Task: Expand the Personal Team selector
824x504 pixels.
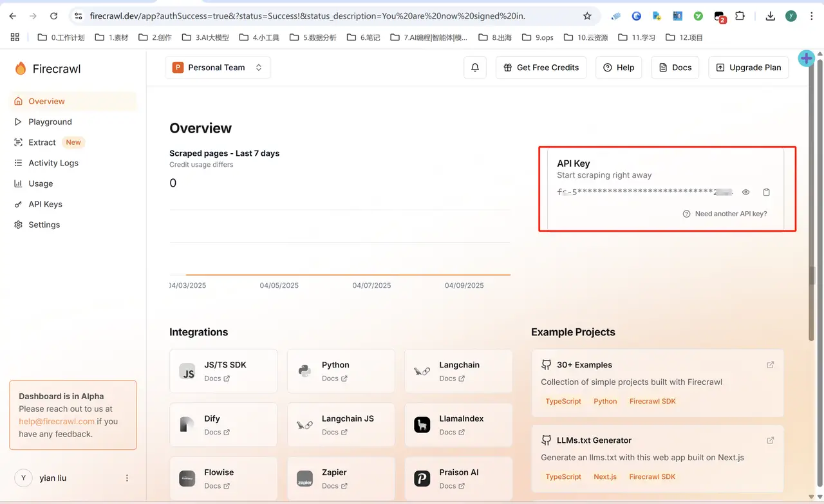Action: tap(218, 68)
